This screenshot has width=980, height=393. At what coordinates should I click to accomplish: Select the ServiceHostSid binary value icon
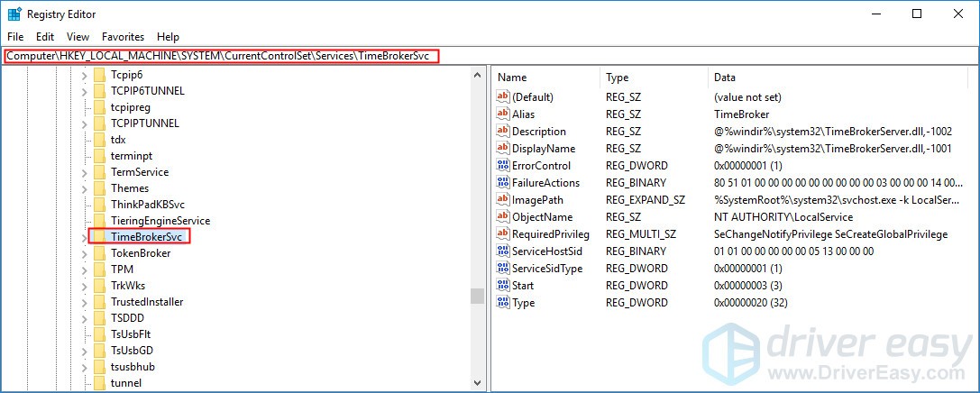point(503,251)
